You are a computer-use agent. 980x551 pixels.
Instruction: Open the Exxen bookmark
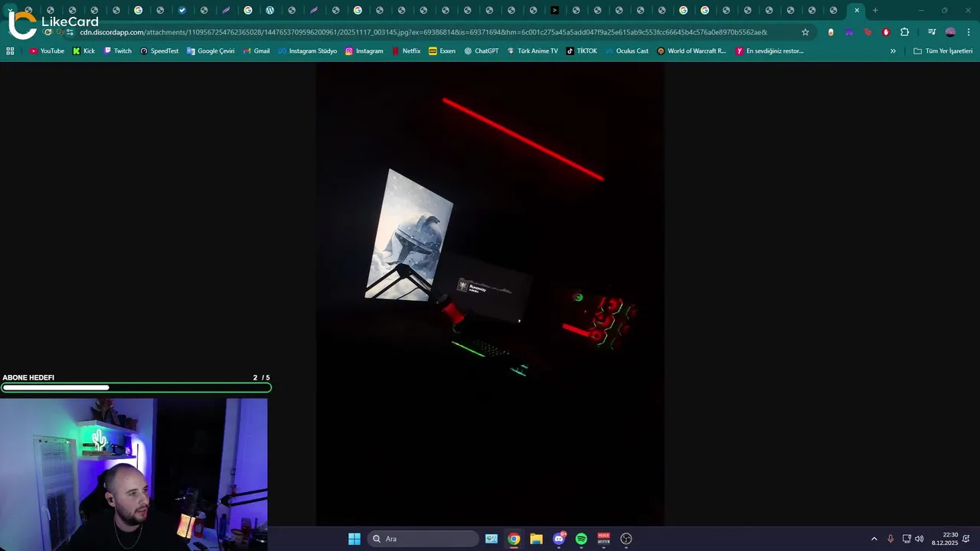(443, 51)
